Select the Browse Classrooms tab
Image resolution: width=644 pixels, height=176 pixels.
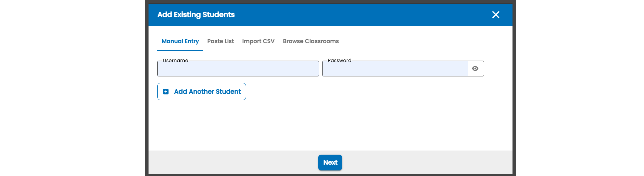coord(311,41)
